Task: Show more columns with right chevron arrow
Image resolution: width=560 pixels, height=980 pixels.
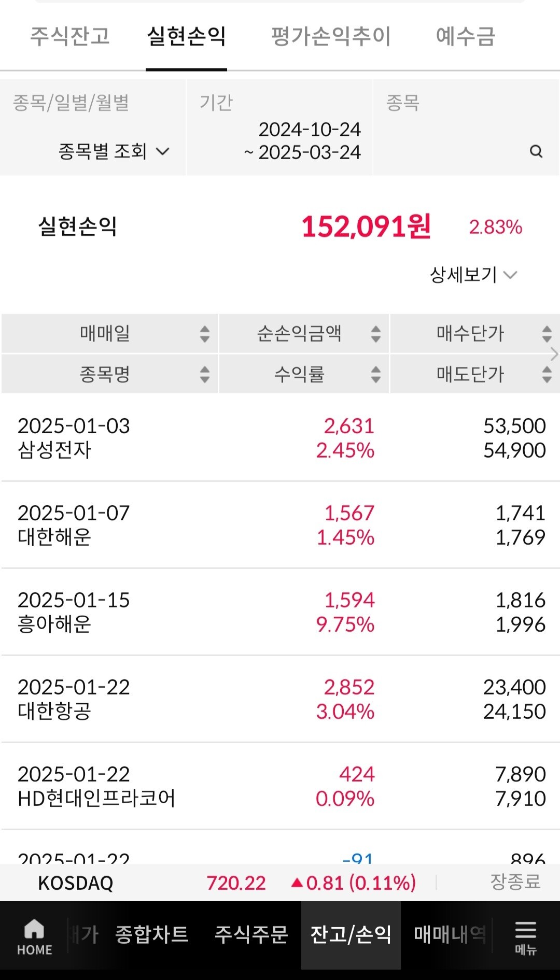Action: [555, 354]
